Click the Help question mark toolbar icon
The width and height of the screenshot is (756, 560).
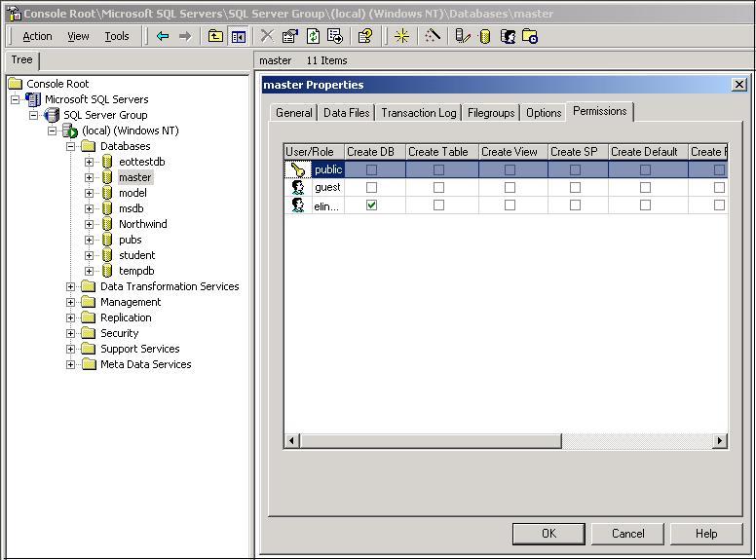pos(365,36)
